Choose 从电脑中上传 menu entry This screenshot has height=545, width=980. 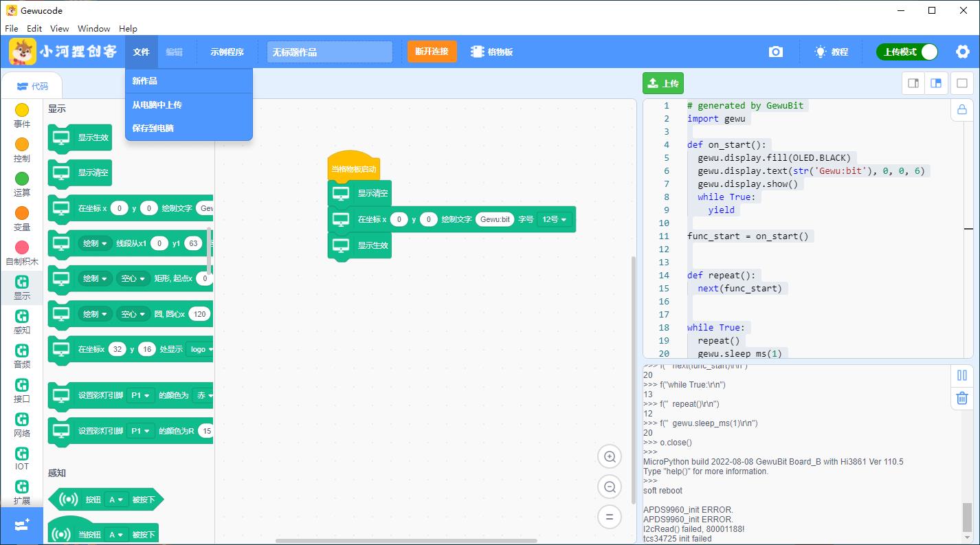(189, 105)
